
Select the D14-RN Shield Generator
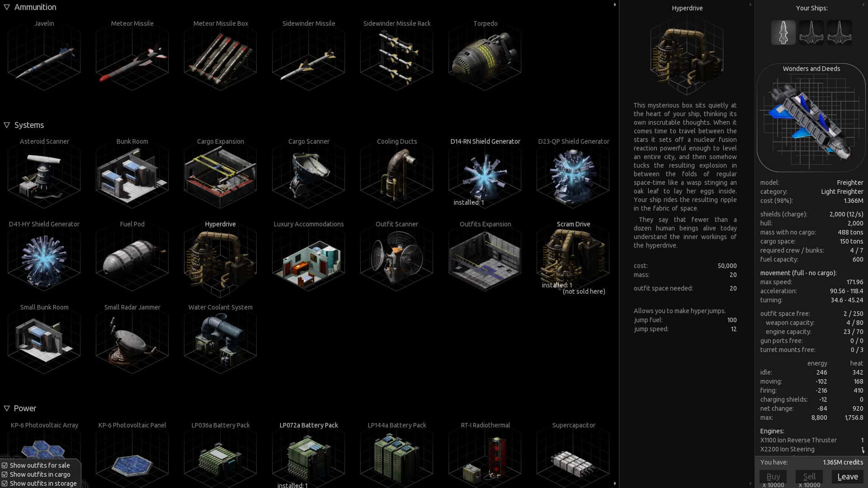pyautogui.click(x=485, y=174)
